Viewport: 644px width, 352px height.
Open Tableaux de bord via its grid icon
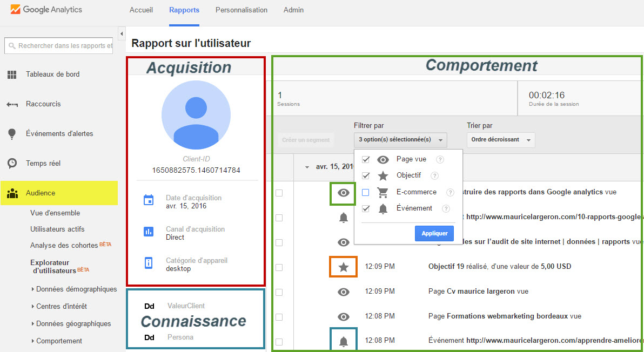(x=12, y=75)
